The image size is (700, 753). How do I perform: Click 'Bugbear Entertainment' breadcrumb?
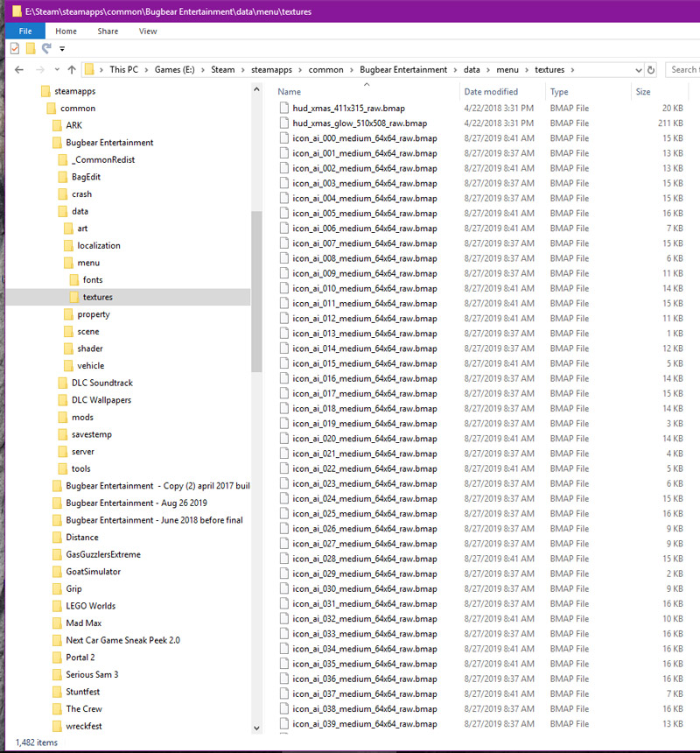click(403, 70)
